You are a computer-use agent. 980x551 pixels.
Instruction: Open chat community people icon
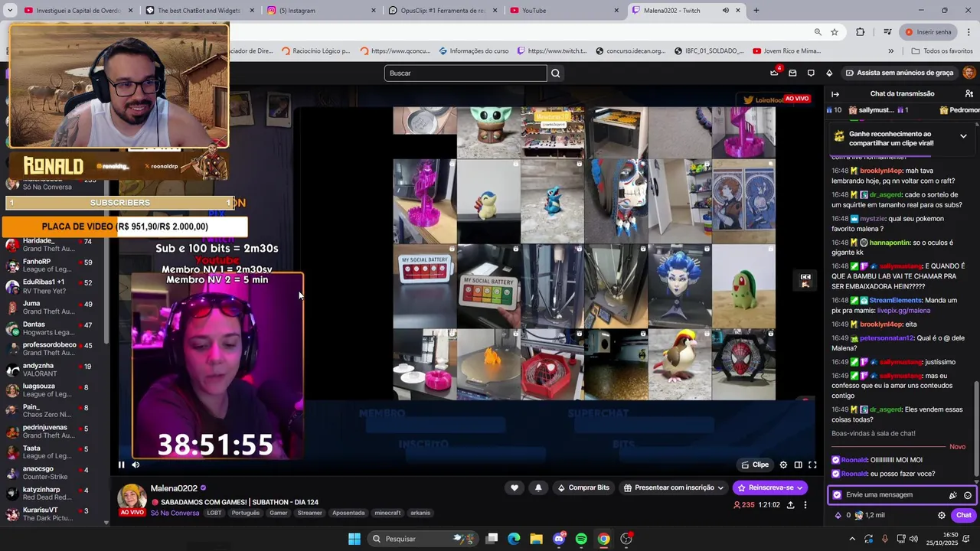click(x=971, y=94)
